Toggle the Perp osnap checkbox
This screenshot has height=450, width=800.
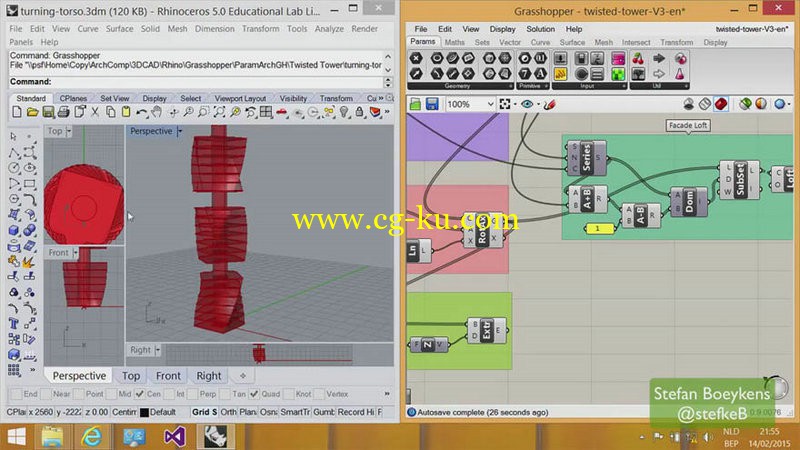click(x=192, y=394)
